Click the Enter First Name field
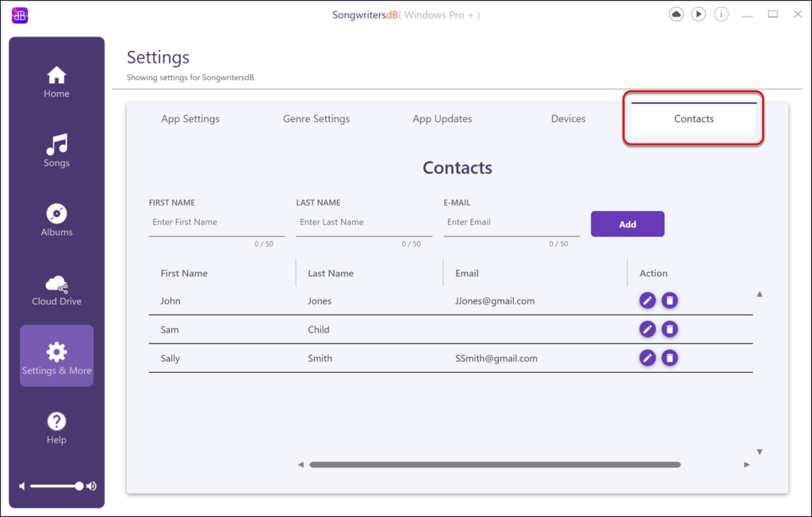Viewport: 812px width, 517px height. 216,223
